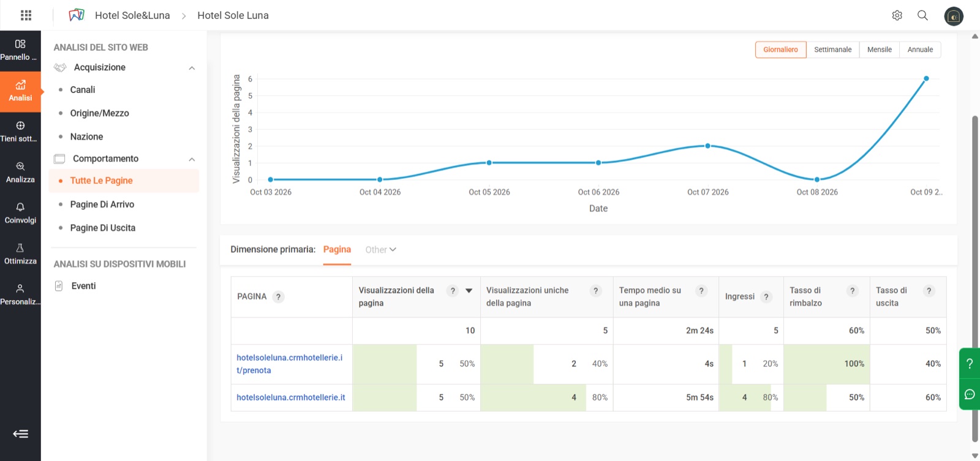
Task: Go to Pannello in the sidebar
Action: point(20,51)
